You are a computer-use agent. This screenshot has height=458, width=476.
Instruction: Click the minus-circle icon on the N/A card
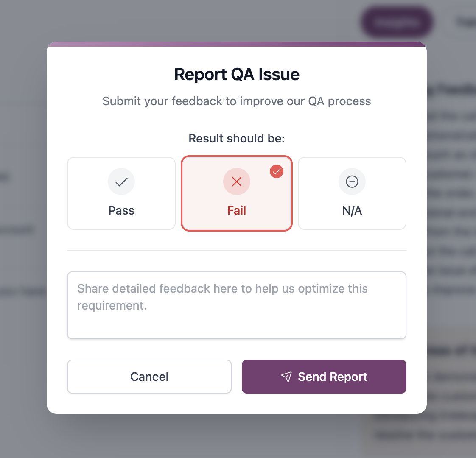(352, 182)
